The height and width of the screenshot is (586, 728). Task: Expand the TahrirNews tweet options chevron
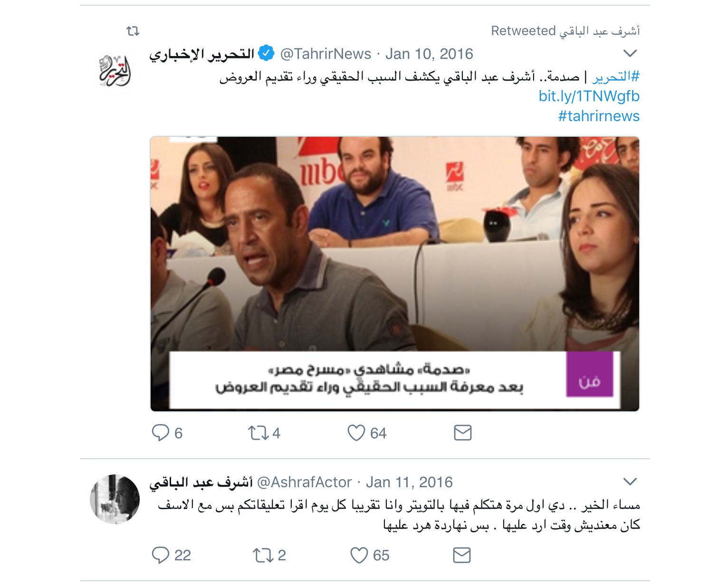[x=630, y=53]
